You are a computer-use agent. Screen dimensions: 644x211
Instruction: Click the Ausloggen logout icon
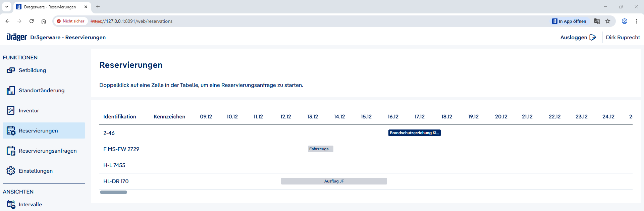(x=593, y=37)
